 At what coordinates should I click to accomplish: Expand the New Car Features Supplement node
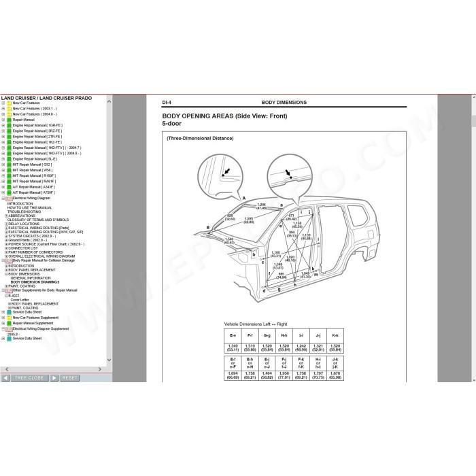3,318
